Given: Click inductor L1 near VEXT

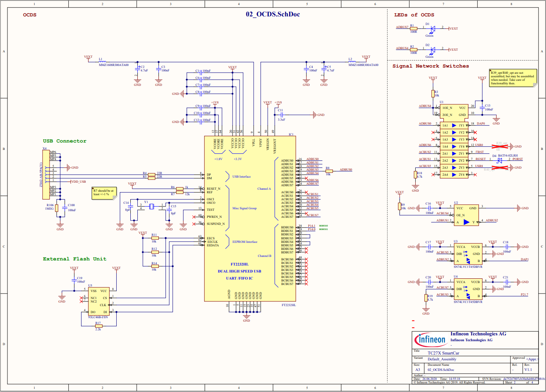Looking at the screenshot, I should click(x=101, y=62).
